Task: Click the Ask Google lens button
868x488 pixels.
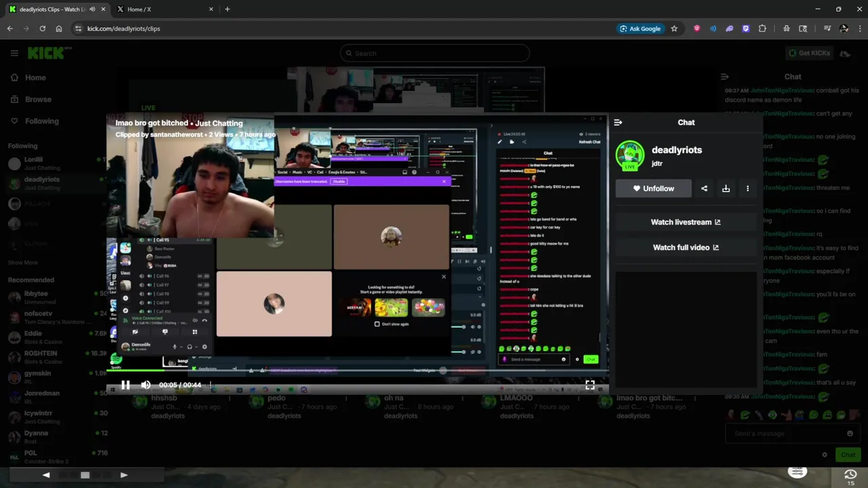Action: (639, 28)
